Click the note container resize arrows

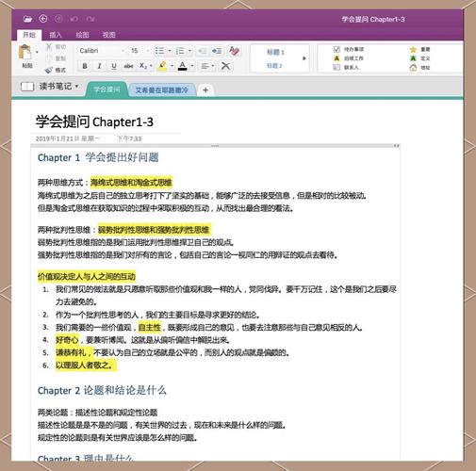(x=396, y=146)
